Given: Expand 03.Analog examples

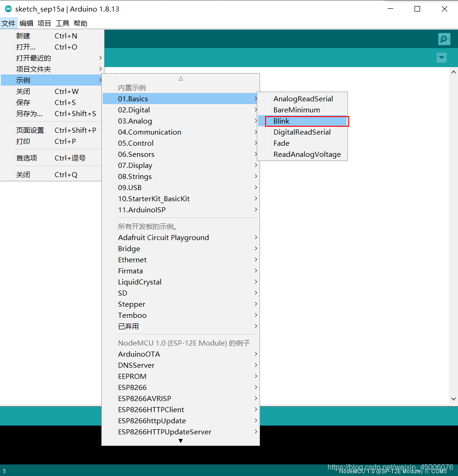Looking at the screenshot, I should pyautogui.click(x=180, y=121).
